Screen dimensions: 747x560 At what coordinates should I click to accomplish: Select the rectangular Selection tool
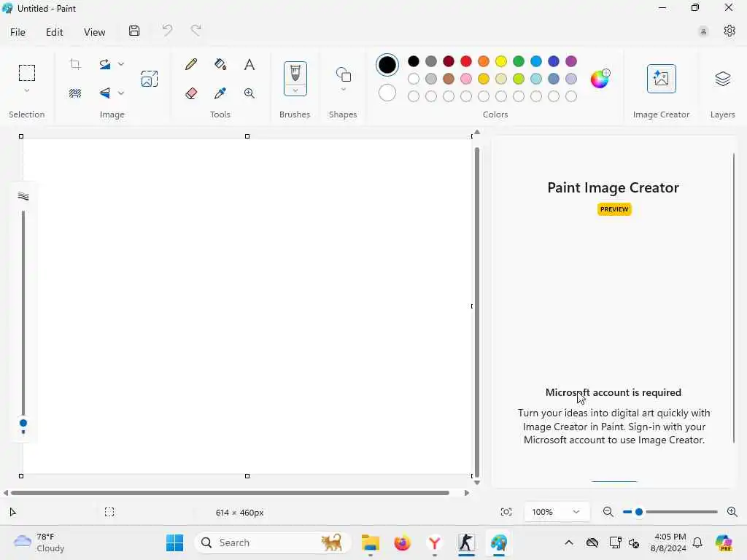[x=27, y=73]
